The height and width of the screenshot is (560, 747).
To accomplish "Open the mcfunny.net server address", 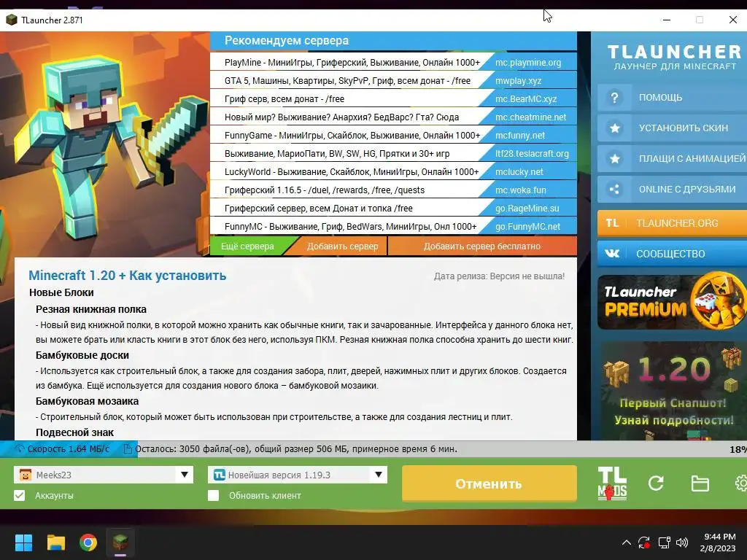I will tap(519, 135).
